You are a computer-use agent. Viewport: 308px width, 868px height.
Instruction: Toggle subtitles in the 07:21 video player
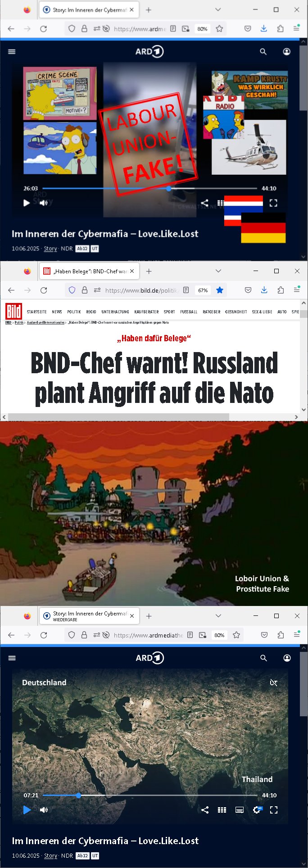coord(240,810)
